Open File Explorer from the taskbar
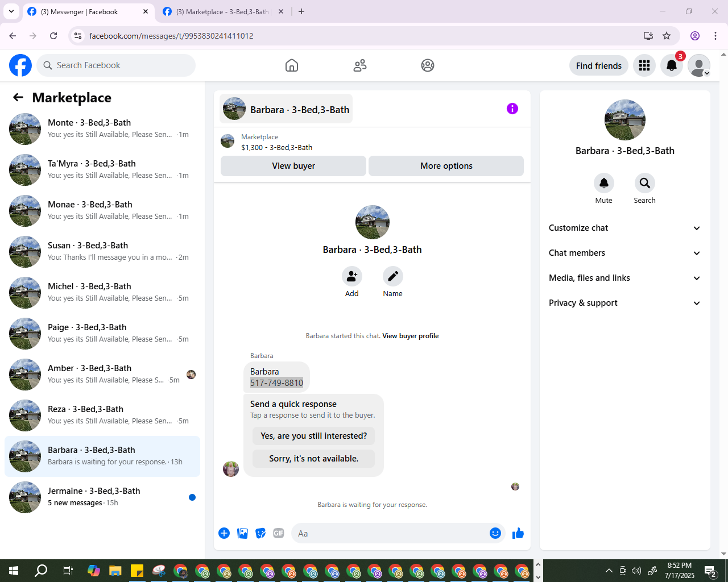Viewport: 728px width, 582px height. (115, 571)
